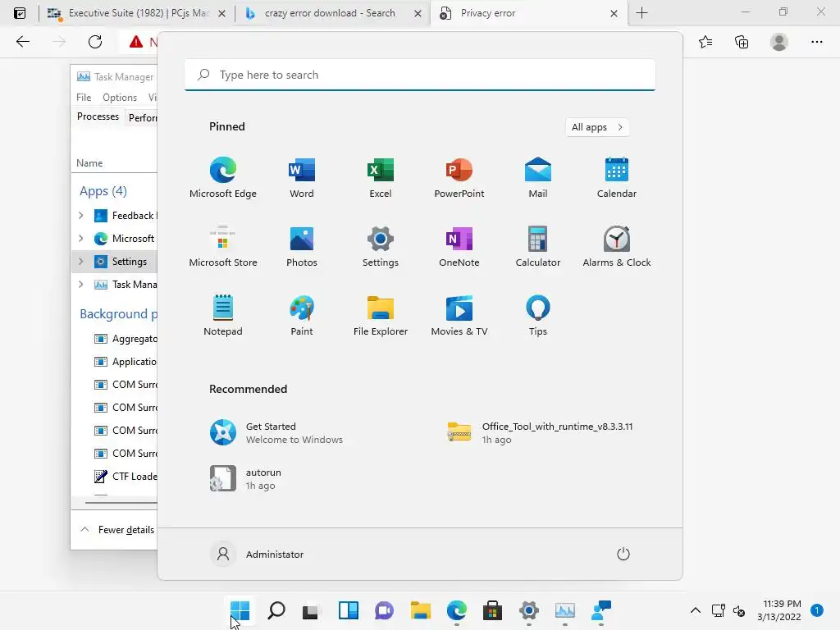The image size is (840, 630).
Task: Open Widgets from the taskbar
Action: (348, 610)
